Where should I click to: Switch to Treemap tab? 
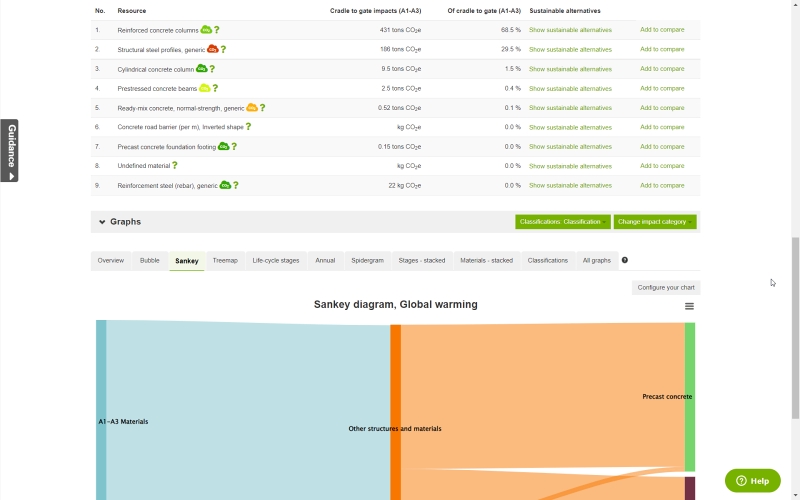pos(225,261)
